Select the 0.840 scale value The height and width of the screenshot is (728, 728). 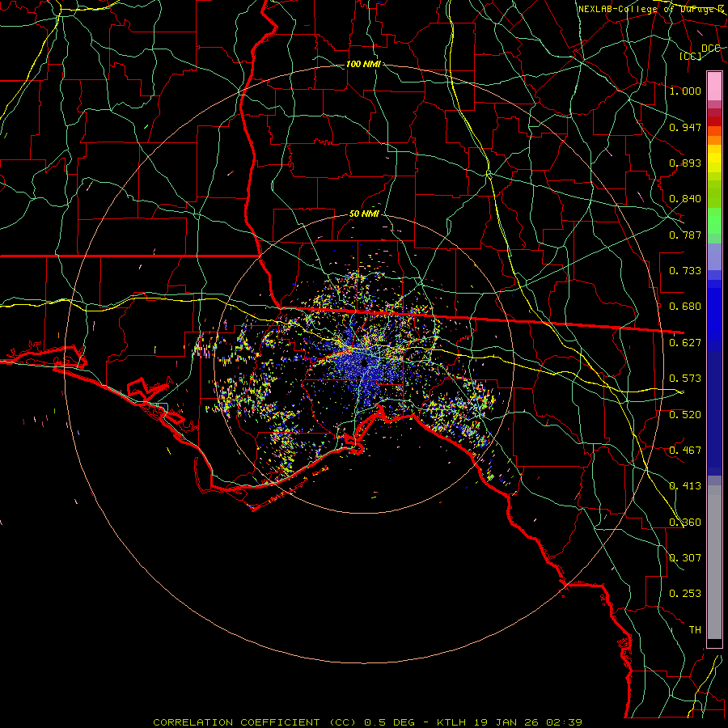point(685,199)
